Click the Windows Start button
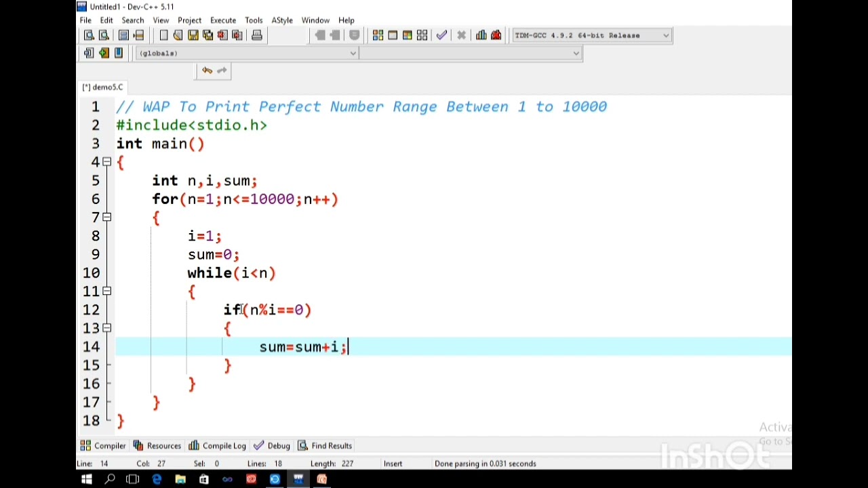 (87, 480)
